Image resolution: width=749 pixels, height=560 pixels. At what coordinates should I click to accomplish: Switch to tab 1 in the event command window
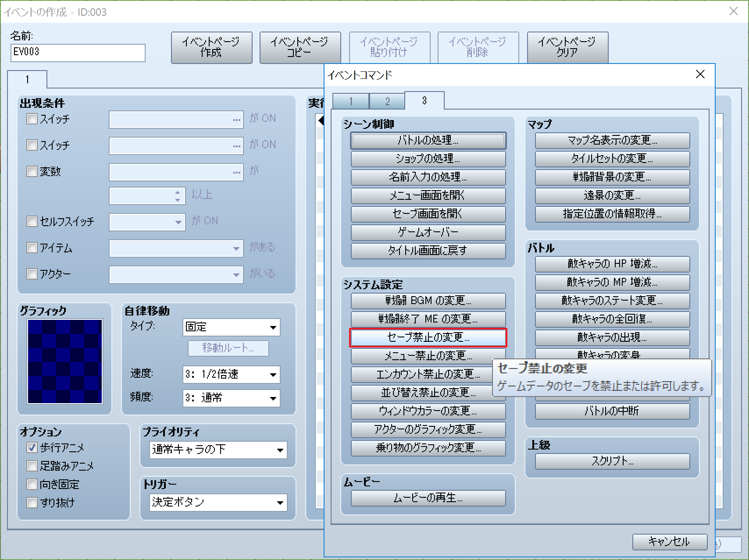pyautogui.click(x=350, y=101)
